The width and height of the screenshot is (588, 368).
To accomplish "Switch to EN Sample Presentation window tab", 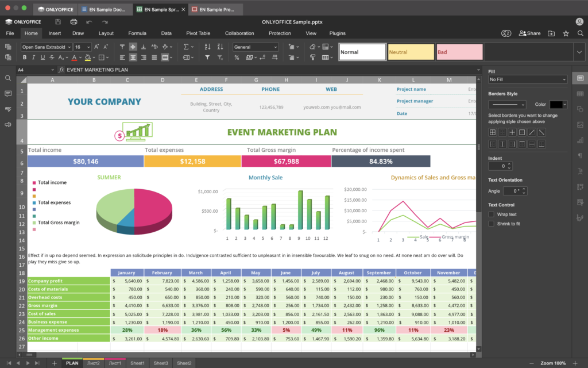I will pyautogui.click(x=216, y=9).
